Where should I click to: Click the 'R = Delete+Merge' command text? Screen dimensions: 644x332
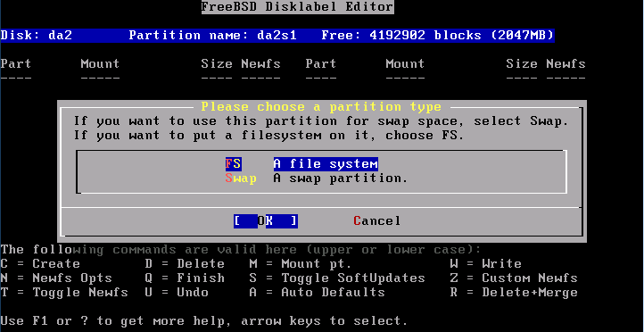click(x=514, y=293)
